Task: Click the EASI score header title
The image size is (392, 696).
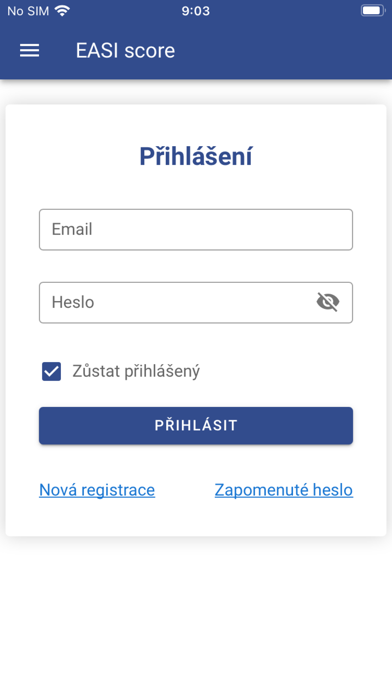Action: coord(125,51)
